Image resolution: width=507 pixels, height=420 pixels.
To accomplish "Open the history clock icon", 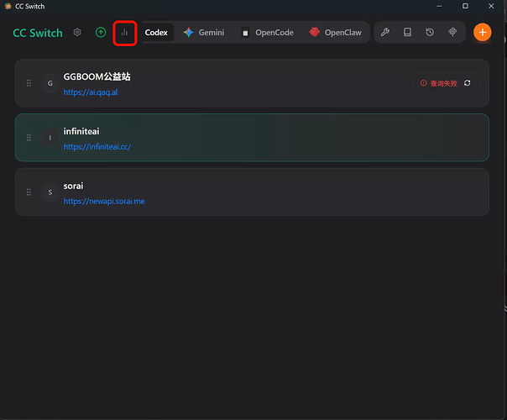I will point(430,33).
